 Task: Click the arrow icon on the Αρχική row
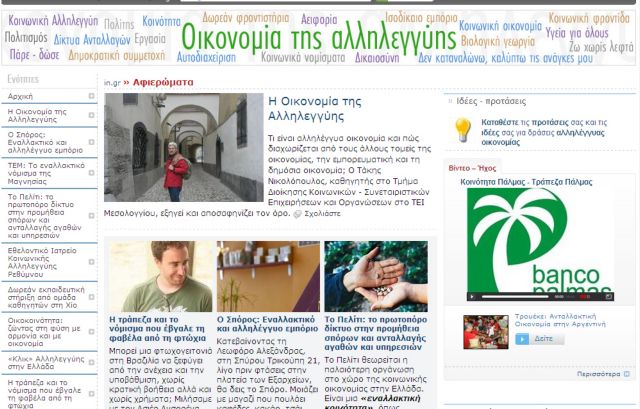pos(91,96)
